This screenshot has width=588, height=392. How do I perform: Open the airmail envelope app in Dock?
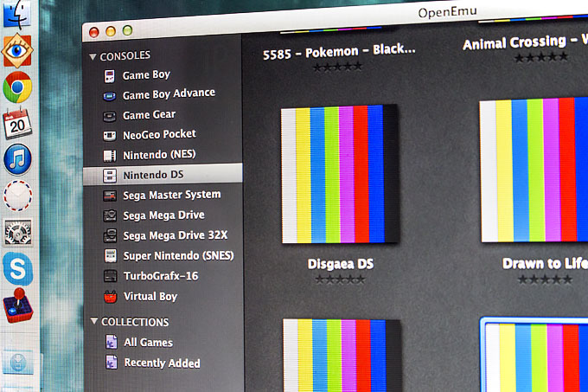[x=17, y=196]
